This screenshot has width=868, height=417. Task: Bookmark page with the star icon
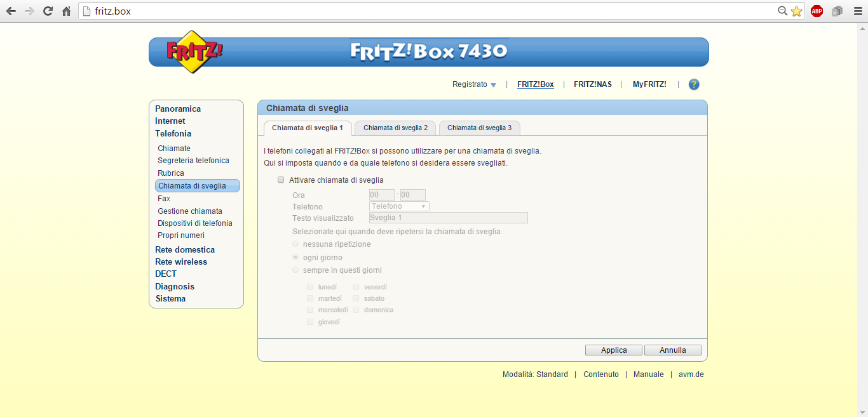797,11
